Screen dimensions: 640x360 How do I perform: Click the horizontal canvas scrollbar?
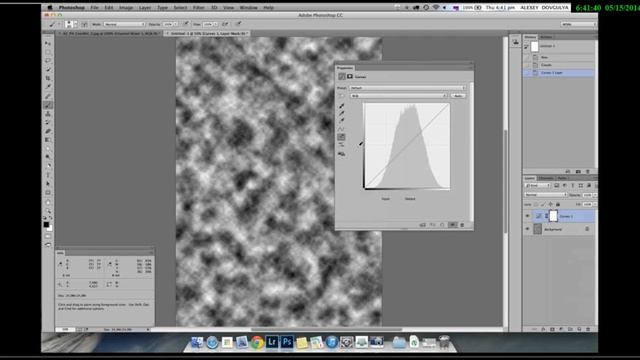pyautogui.click(x=327, y=329)
